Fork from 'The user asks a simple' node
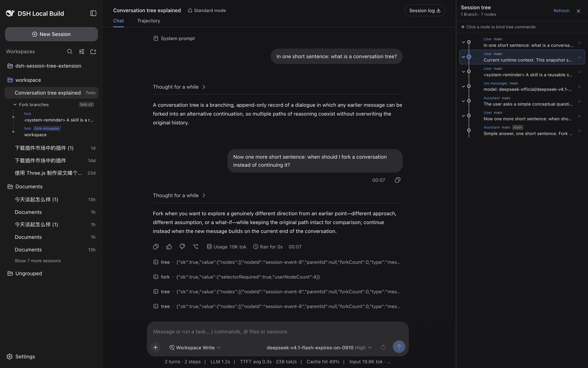Screen dimensions: 588x368 coord(580,102)
